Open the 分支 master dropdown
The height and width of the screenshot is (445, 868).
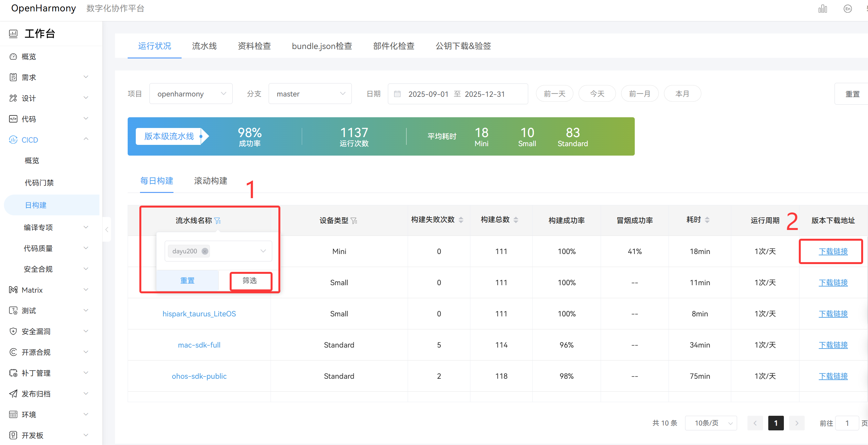(310, 94)
